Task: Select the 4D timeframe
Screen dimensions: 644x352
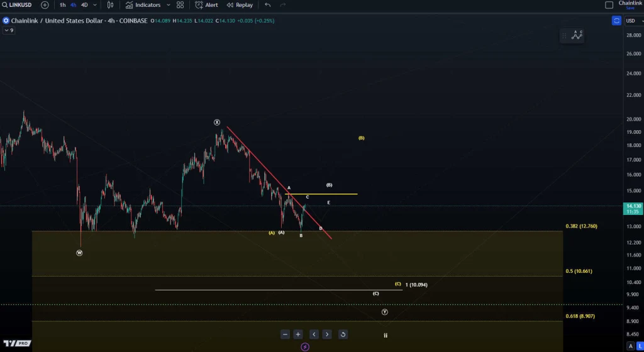Action: [x=84, y=5]
